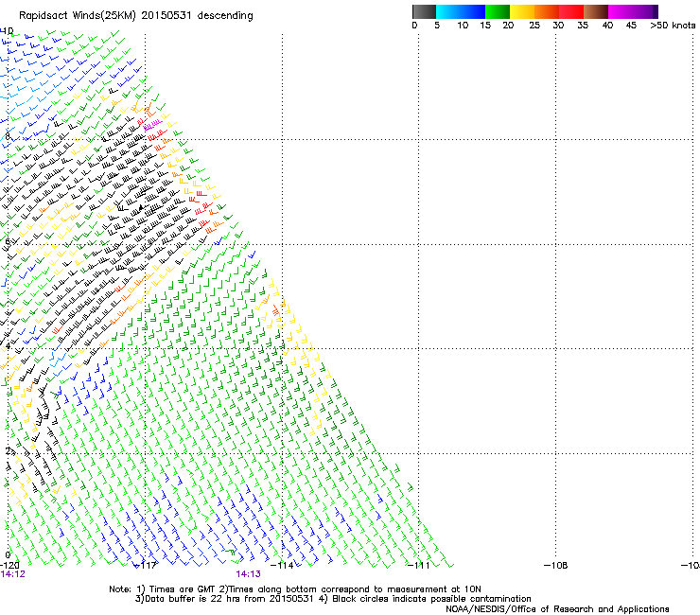Click the purple '14:12' time stamp
Screen dimensions: 700x615
click(13, 574)
